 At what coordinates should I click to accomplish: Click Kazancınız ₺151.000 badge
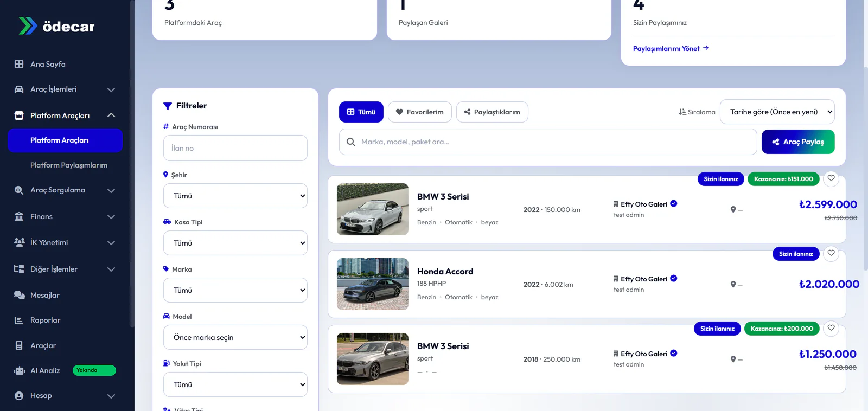pos(783,179)
